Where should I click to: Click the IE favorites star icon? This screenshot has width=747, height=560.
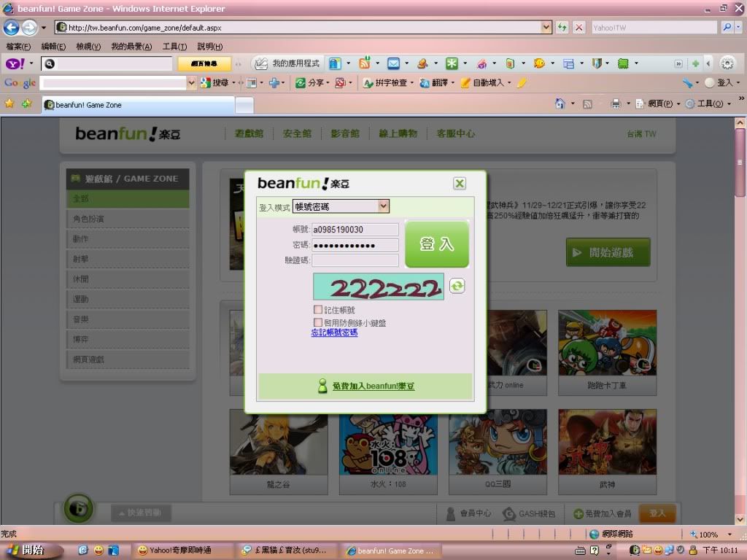tap(9, 104)
